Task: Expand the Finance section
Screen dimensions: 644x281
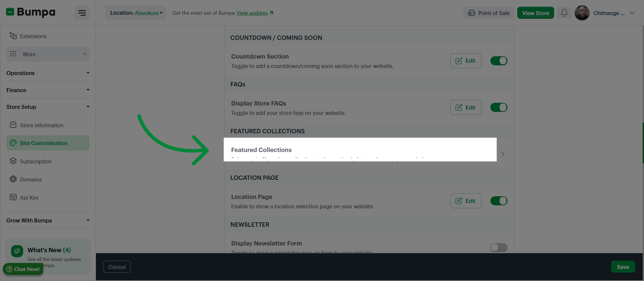Action: [x=48, y=90]
